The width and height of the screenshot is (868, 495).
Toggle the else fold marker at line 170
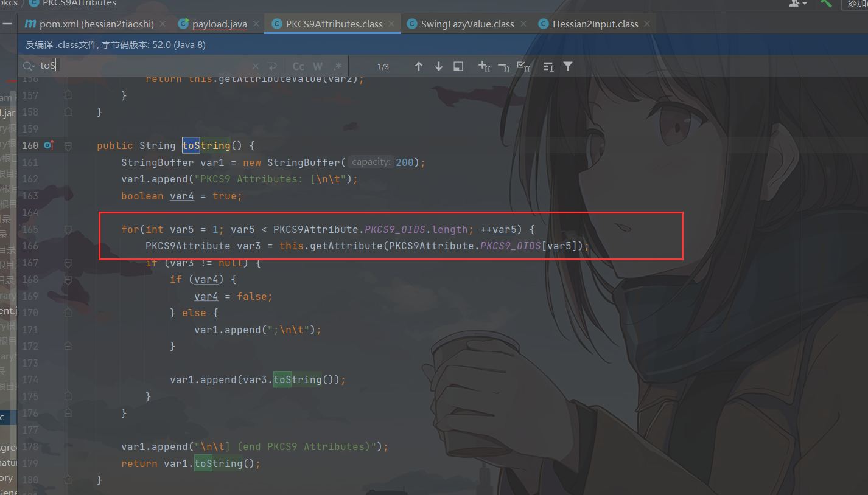tap(68, 313)
